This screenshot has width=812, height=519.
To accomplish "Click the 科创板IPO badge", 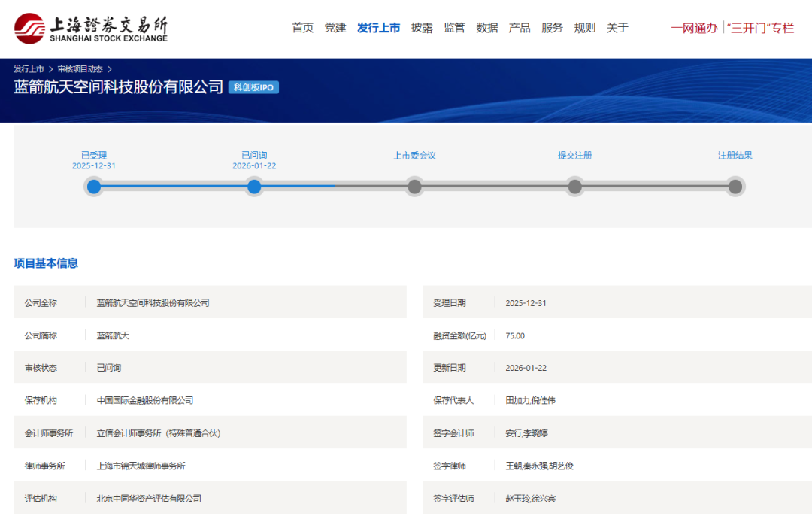I will [x=253, y=87].
